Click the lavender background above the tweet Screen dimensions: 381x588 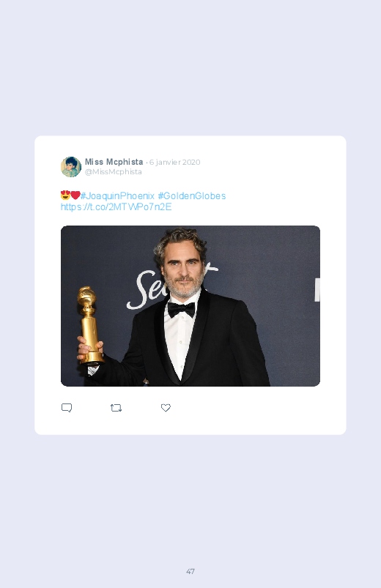(x=190, y=67)
